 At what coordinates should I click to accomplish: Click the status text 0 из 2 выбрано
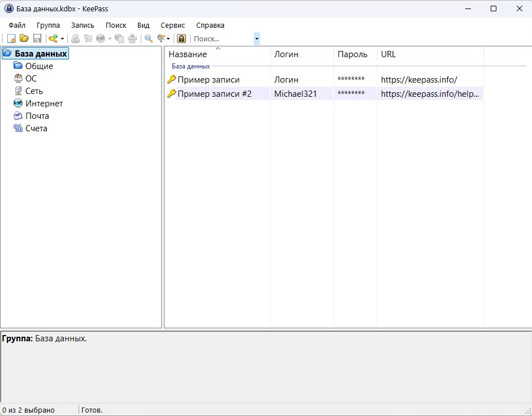point(28,410)
